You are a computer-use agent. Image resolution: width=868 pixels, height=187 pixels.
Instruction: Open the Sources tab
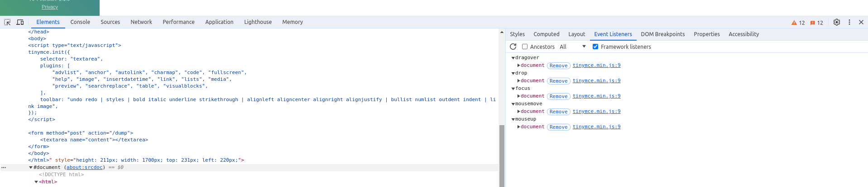(x=110, y=22)
